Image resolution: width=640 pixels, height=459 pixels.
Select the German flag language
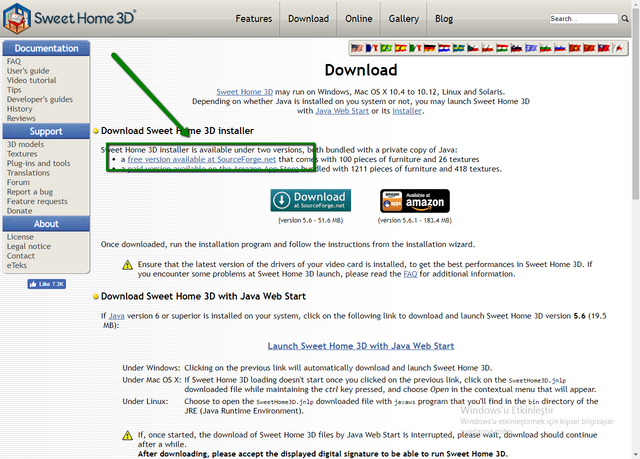click(x=429, y=48)
